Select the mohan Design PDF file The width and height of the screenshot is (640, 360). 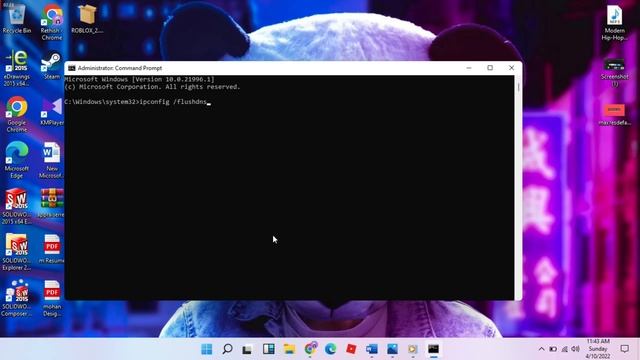(x=52, y=298)
